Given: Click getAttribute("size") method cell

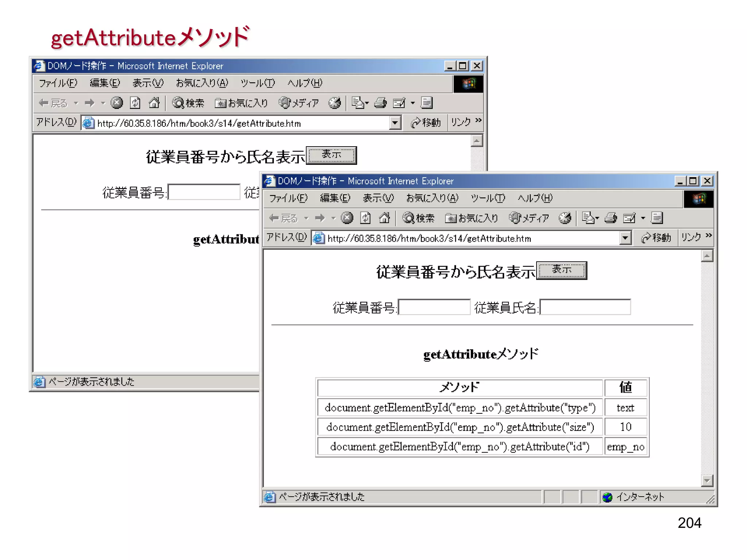Looking at the screenshot, I should tap(460, 427).
